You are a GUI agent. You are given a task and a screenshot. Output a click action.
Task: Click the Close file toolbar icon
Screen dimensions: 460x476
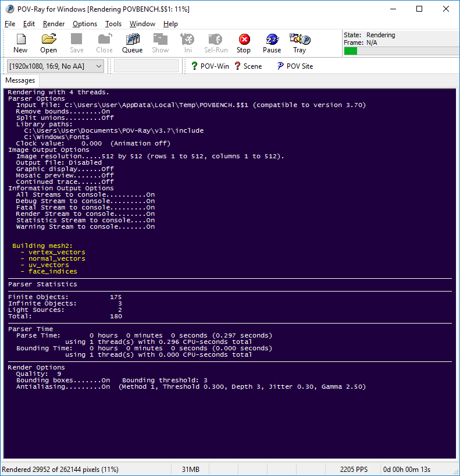pos(104,44)
